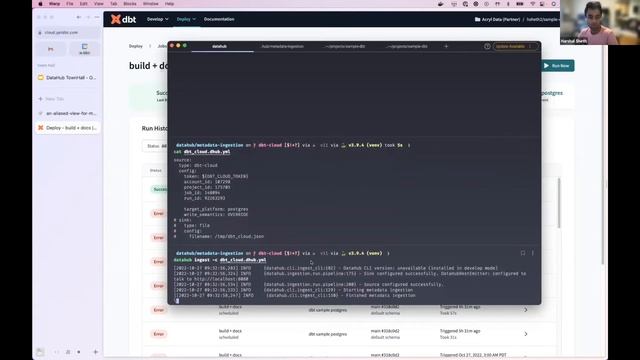Expand the Deploy dropdown in dbt header
This screenshot has height=360, width=640.
tap(186, 19)
